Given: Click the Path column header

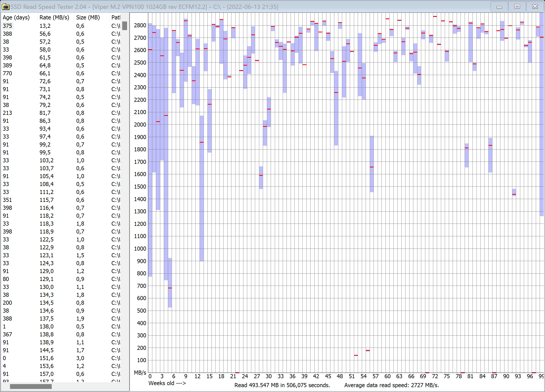Looking at the screenshot, I should coord(116,17).
